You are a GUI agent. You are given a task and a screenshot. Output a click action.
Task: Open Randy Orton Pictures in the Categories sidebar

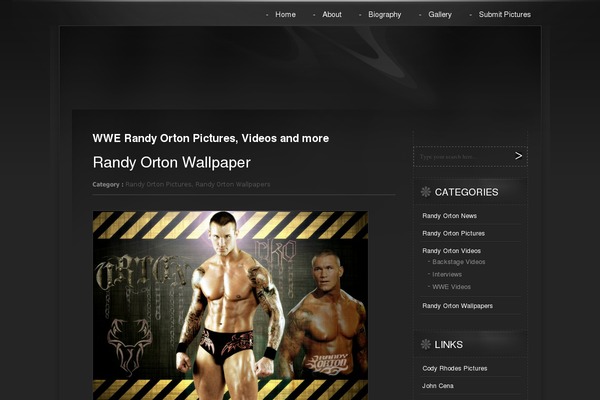point(453,233)
